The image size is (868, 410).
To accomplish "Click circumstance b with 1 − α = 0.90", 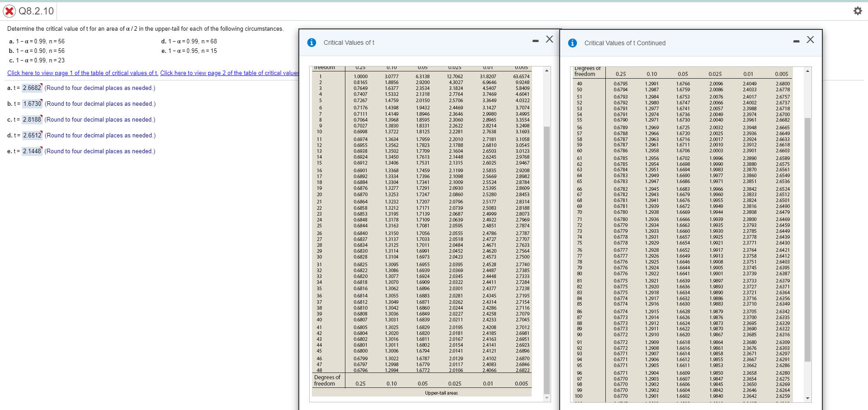I will tap(37, 51).
